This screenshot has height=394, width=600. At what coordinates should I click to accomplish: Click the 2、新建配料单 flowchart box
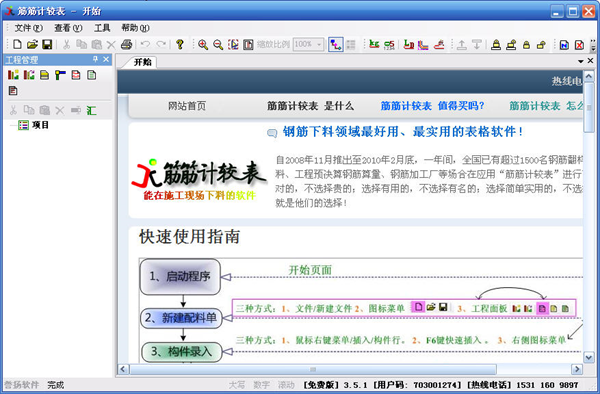tap(181, 318)
